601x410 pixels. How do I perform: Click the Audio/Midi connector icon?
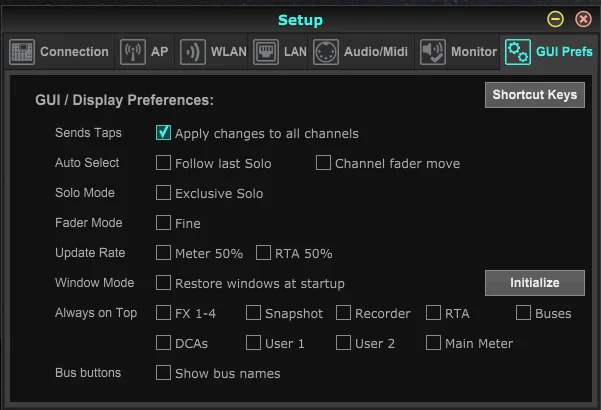point(326,52)
